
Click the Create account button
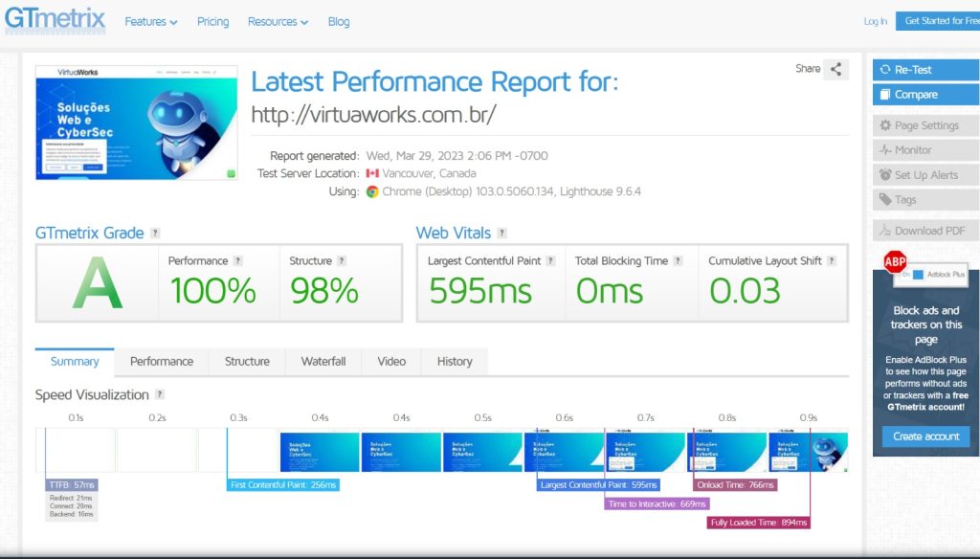[x=925, y=436]
